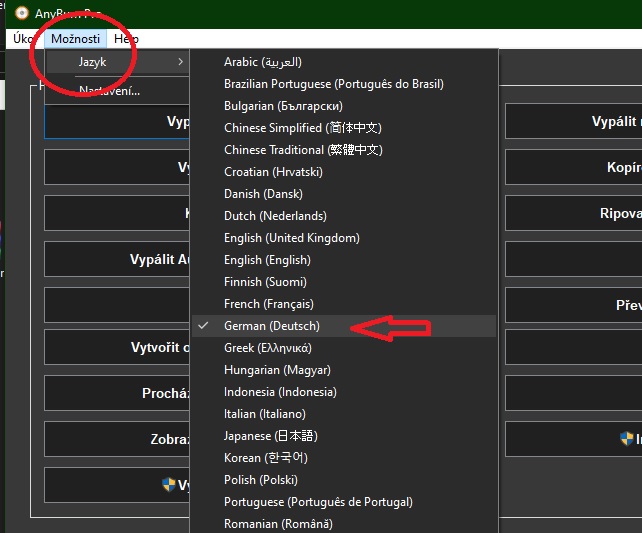Click the AnyBurn app icon in title bar
This screenshot has width=642, height=533.
[22, 13]
